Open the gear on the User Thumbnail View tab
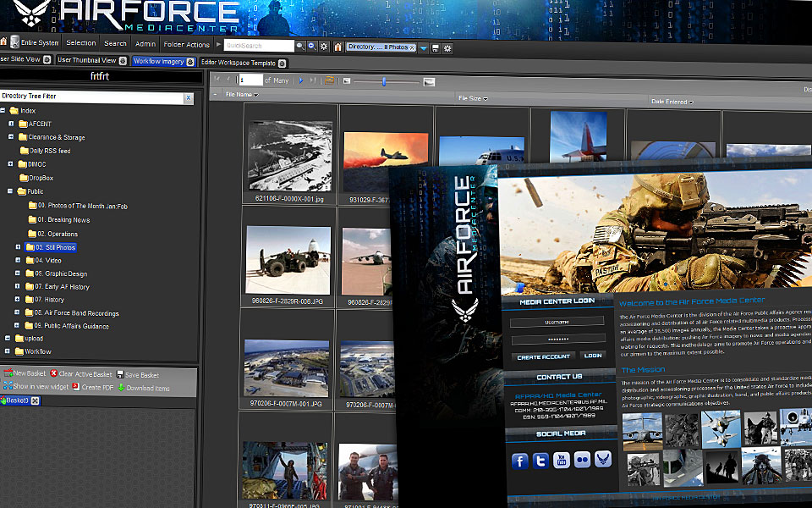812x508 pixels. (123, 61)
